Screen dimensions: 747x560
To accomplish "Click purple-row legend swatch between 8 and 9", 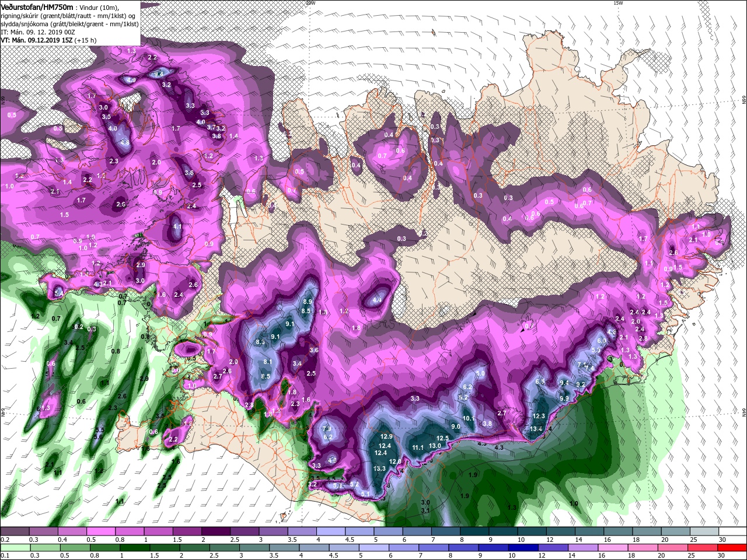I will click(x=474, y=532).
